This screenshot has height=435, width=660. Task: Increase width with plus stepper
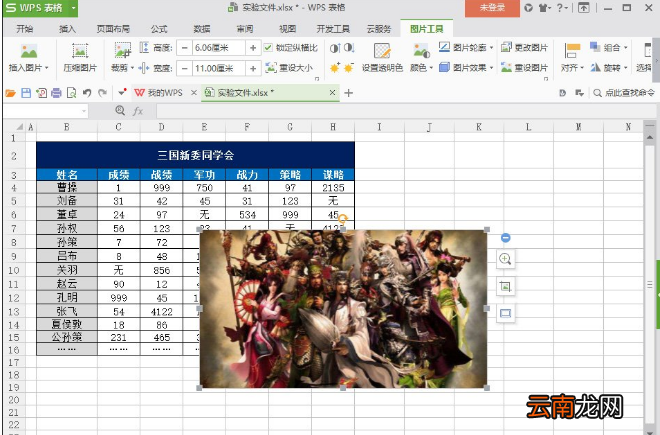click(253, 68)
